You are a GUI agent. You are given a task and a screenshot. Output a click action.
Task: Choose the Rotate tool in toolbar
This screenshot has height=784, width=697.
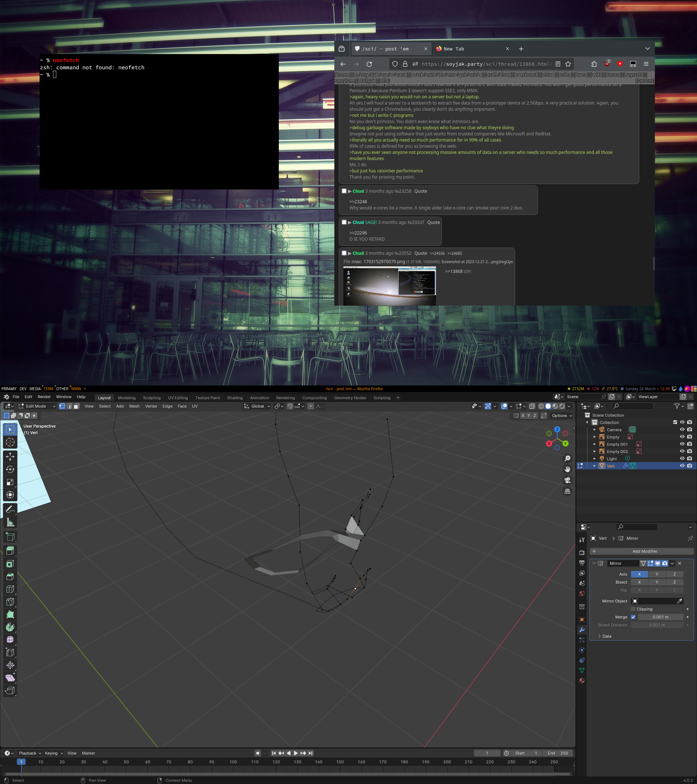tap(11, 469)
